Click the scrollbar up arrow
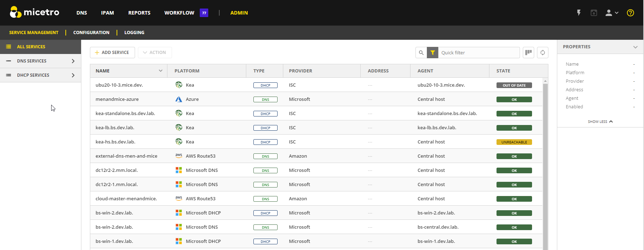The image size is (644, 250). (x=545, y=81)
